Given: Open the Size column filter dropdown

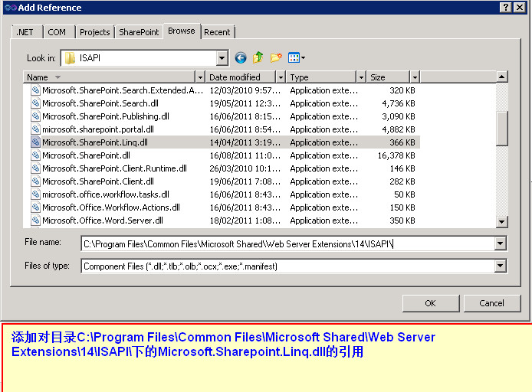Looking at the screenshot, I should point(415,77).
